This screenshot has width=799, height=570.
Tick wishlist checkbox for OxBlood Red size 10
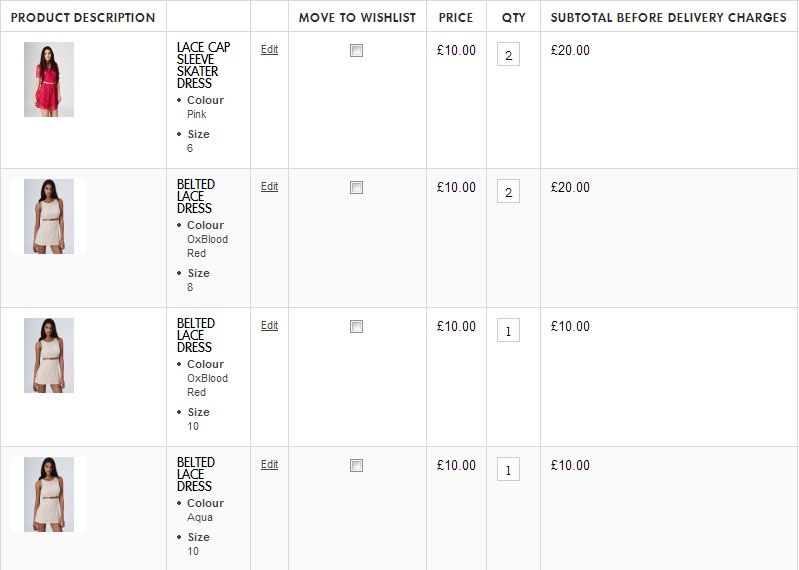[x=356, y=327]
